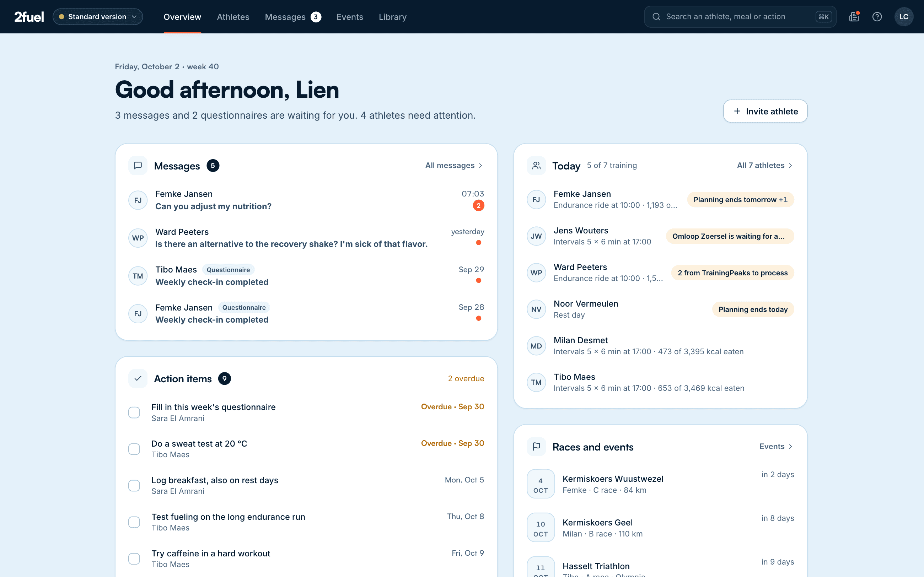The width and height of the screenshot is (924, 577).
Task: Click the Today athletes group icon
Action: tap(536, 166)
